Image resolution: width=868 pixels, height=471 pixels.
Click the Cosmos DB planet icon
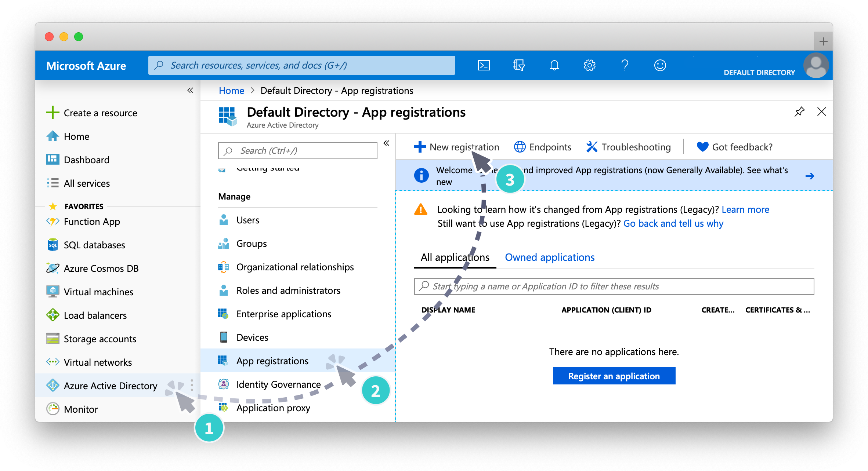coord(53,268)
